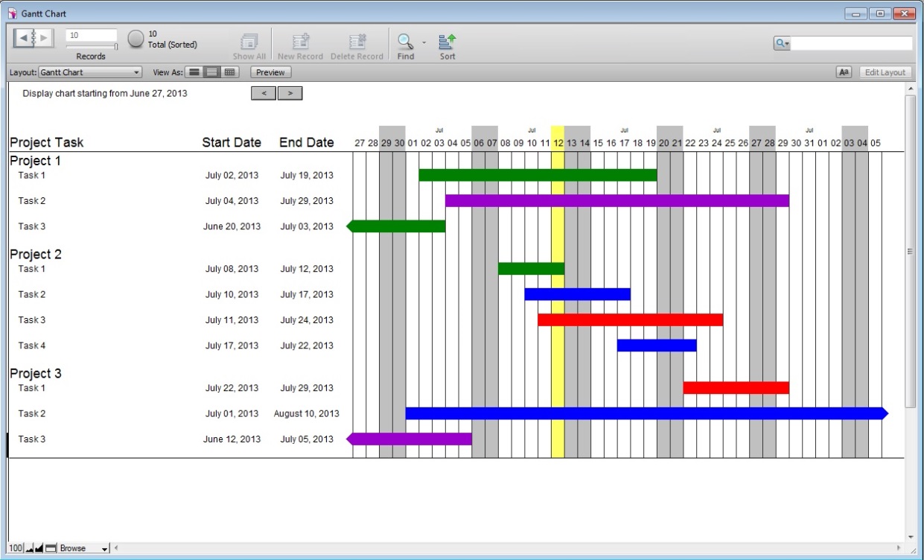The height and width of the screenshot is (560, 924).
Task: Click the Sort records icon
Action: (x=447, y=42)
